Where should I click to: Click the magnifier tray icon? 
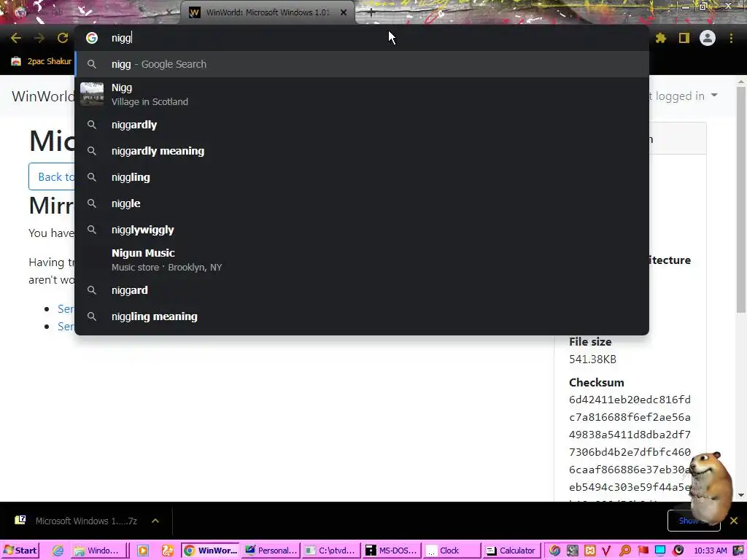pos(624,551)
